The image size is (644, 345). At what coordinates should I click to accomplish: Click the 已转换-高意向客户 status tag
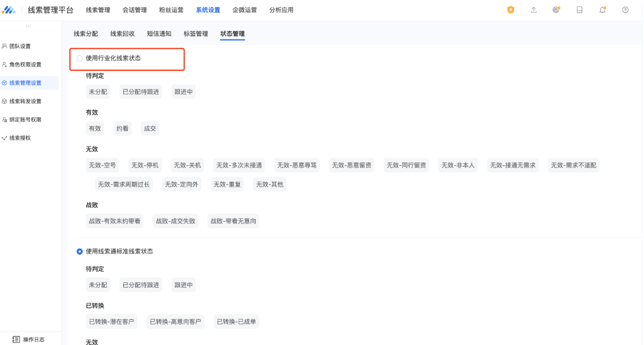(x=175, y=322)
